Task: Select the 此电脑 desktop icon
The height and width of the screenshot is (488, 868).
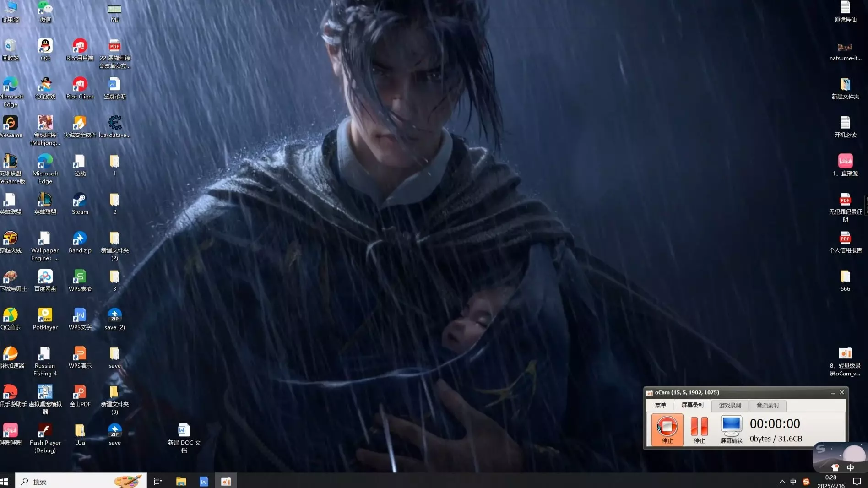Action: click(11, 12)
